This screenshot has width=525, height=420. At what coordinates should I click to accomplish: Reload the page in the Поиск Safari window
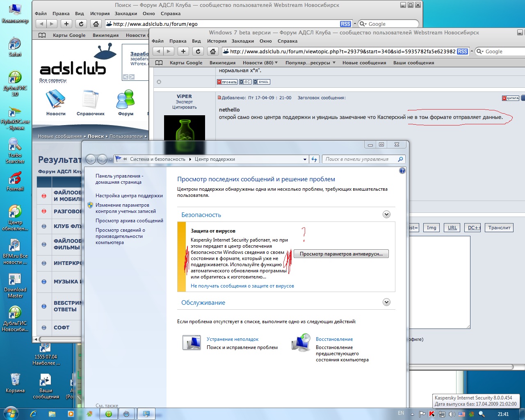tap(81, 24)
